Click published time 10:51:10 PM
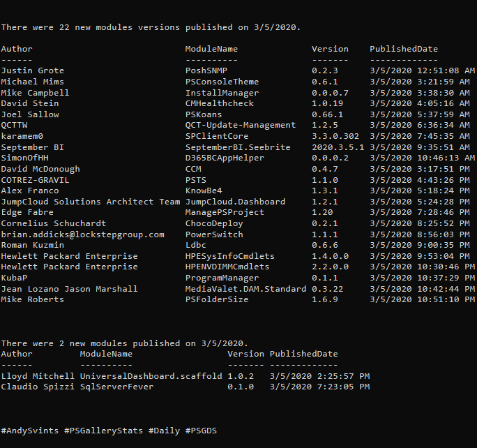Viewport: 477px width, 448px height. pyautogui.click(x=446, y=300)
